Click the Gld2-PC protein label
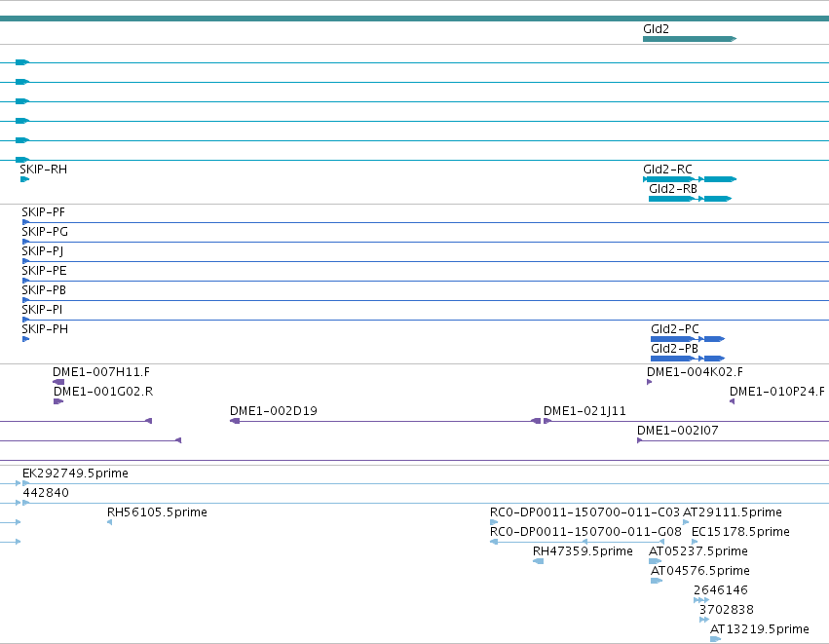The height and width of the screenshot is (644, 829). tap(675, 329)
